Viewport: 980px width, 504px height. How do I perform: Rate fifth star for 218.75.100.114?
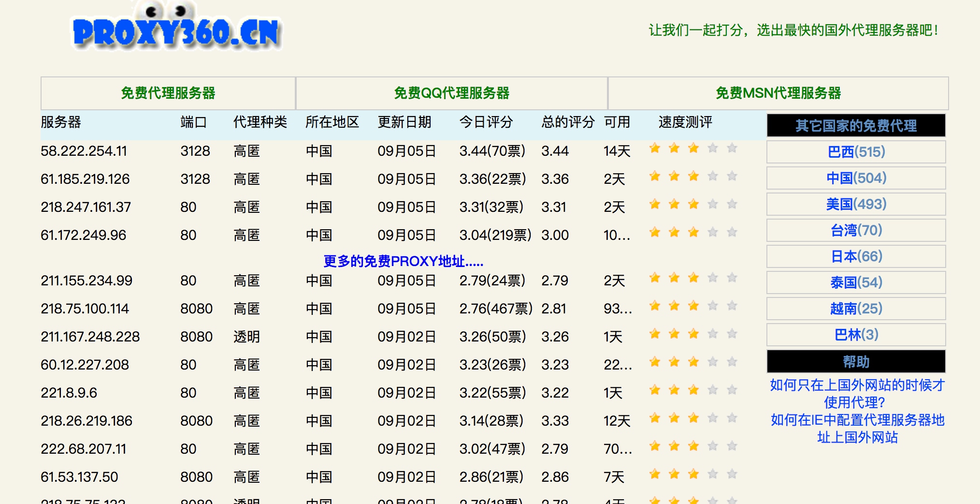tap(732, 306)
